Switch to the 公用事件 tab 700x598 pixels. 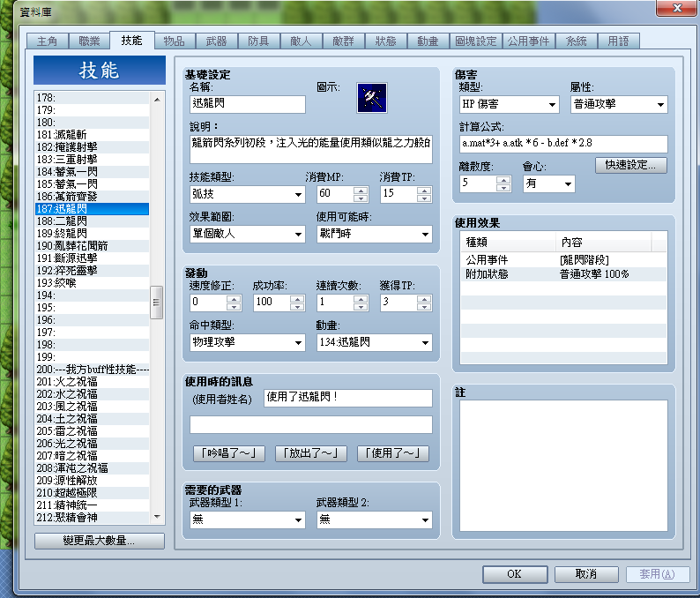tap(528, 41)
